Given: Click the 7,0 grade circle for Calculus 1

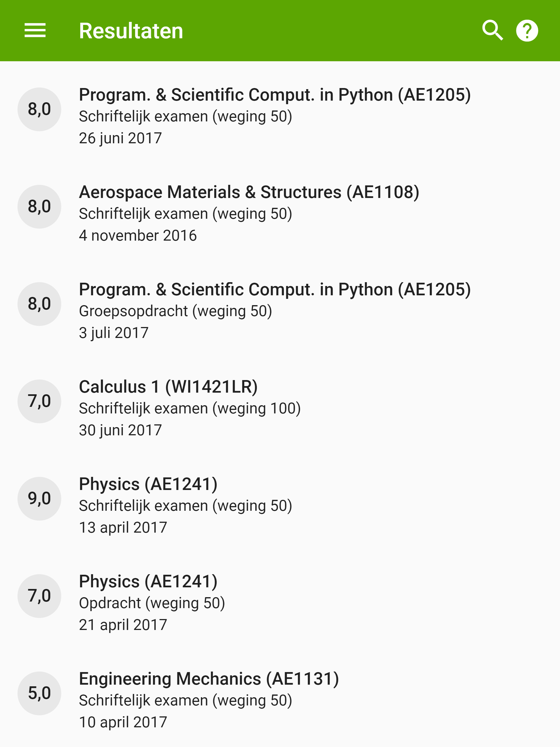Looking at the screenshot, I should 39,401.
